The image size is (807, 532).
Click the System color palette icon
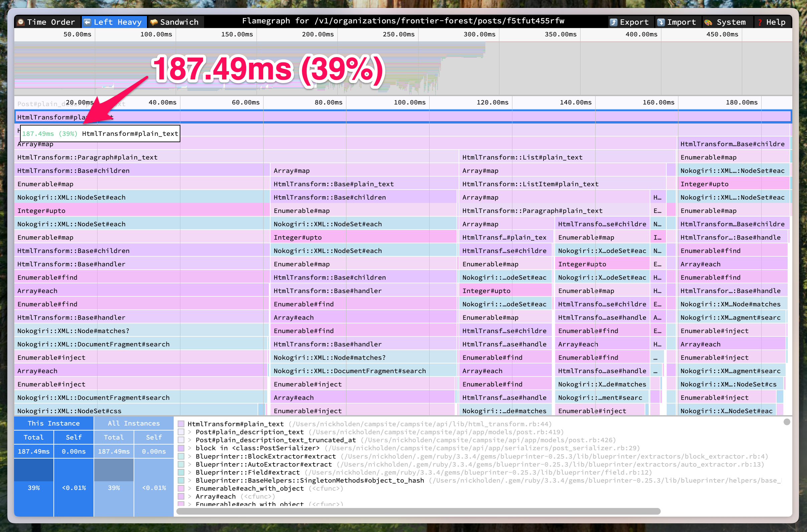pyautogui.click(x=708, y=22)
